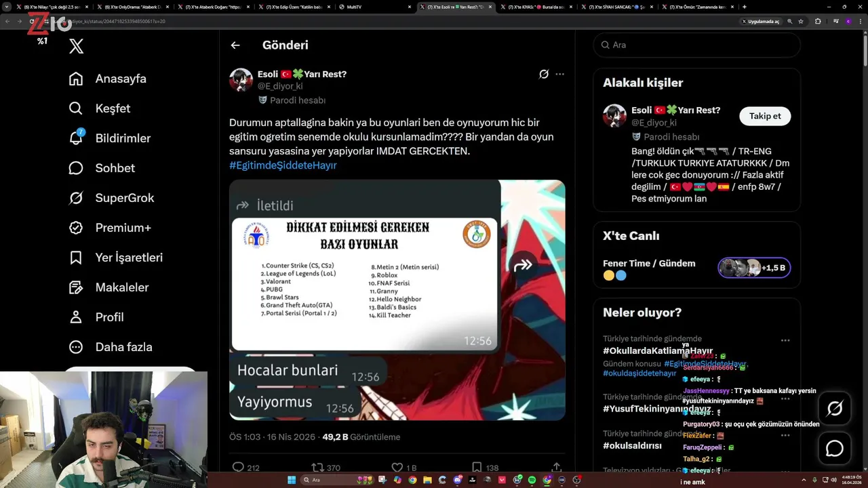This screenshot has height=488, width=868.
Task: Click the Ara search field on X
Action: click(x=696, y=45)
